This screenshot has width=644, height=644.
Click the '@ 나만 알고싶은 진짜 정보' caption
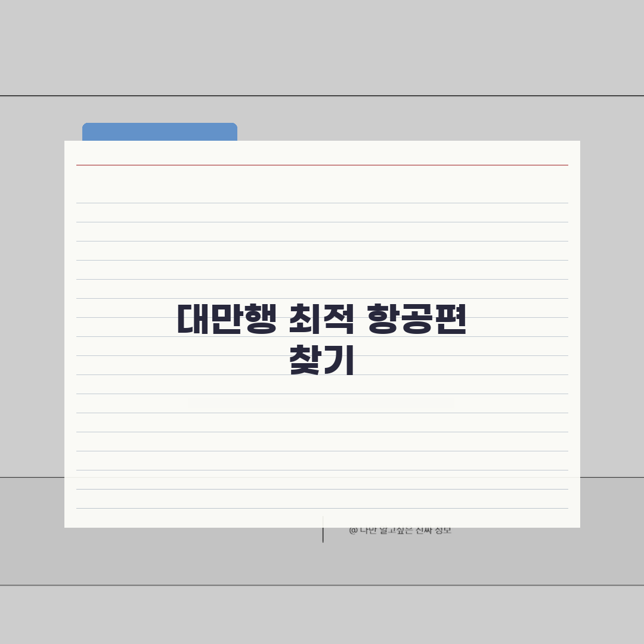[400, 531]
